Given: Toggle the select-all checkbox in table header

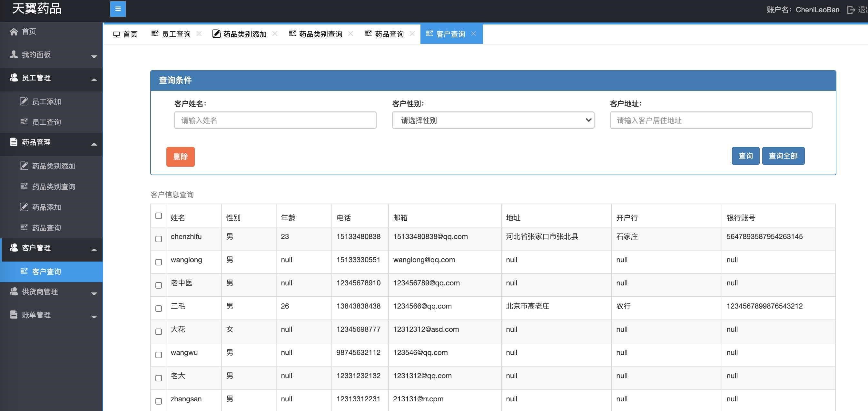Looking at the screenshot, I should pyautogui.click(x=158, y=216).
